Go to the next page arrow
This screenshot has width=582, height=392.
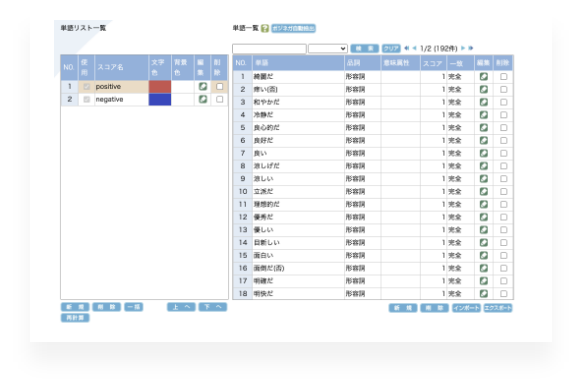[463, 48]
